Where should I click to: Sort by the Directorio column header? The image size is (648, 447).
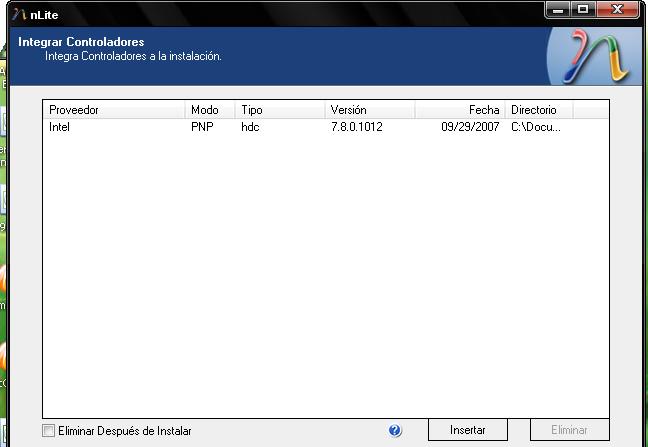pyautogui.click(x=539, y=110)
